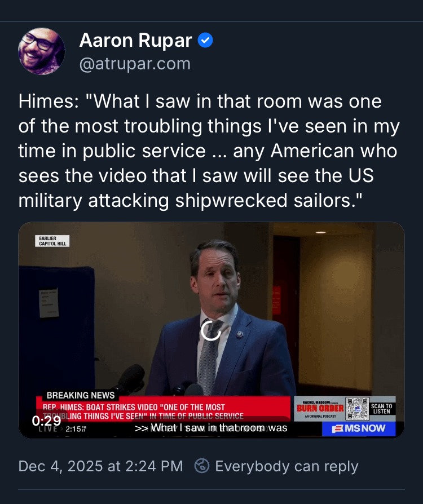Click the loading spinner on the video
The height and width of the screenshot is (504, 423).
coord(211,331)
